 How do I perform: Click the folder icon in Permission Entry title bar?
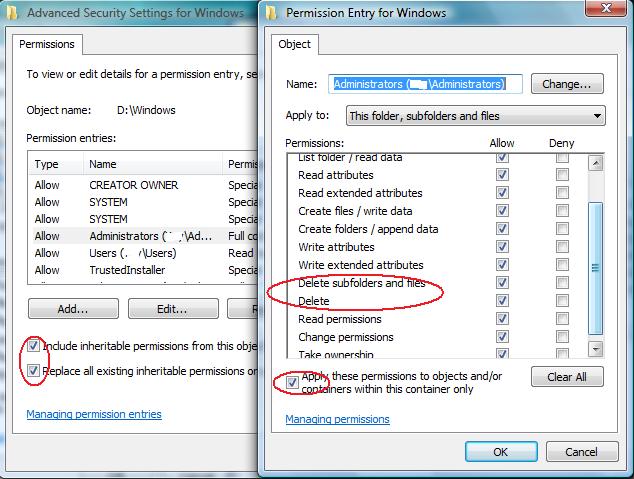pyautogui.click(x=272, y=13)
